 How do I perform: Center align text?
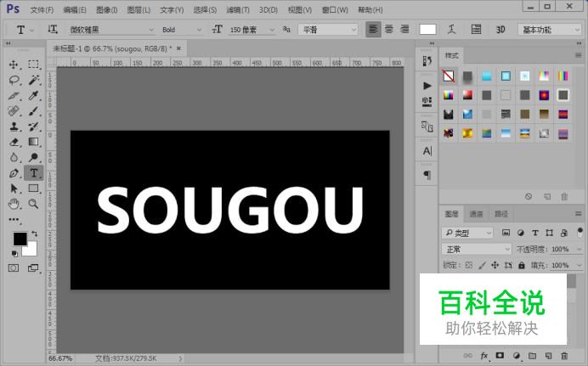tap(389, 29)
